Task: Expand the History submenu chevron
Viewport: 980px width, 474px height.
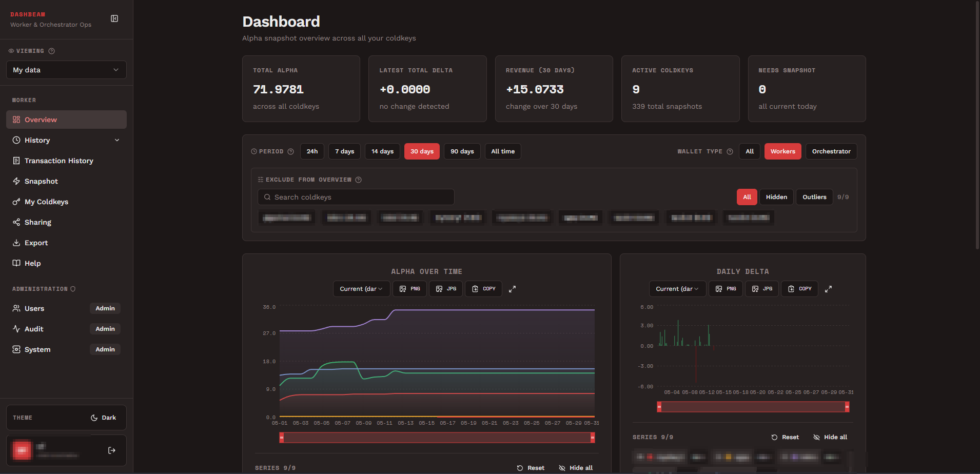Action: 117,140
